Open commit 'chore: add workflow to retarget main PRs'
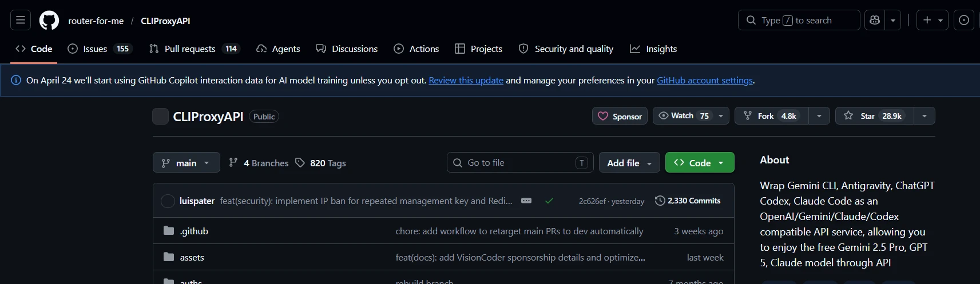Screen dimensions: 980x284 coord(519,231)
